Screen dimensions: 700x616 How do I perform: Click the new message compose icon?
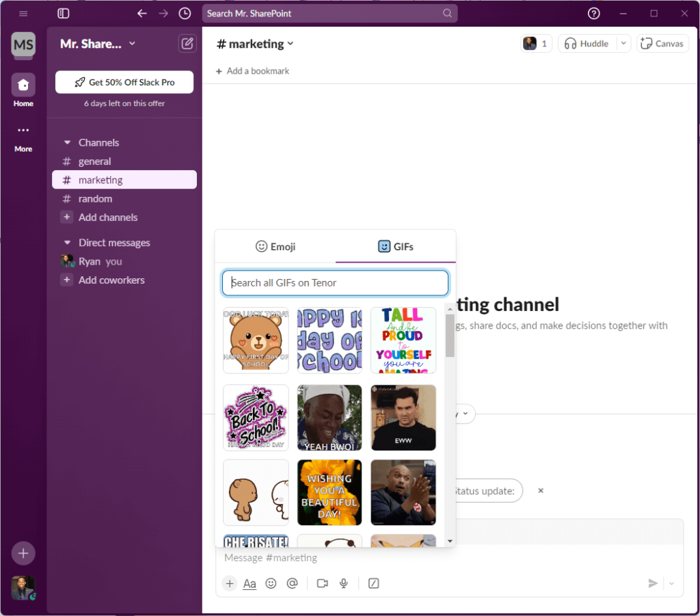coord(187,44)
